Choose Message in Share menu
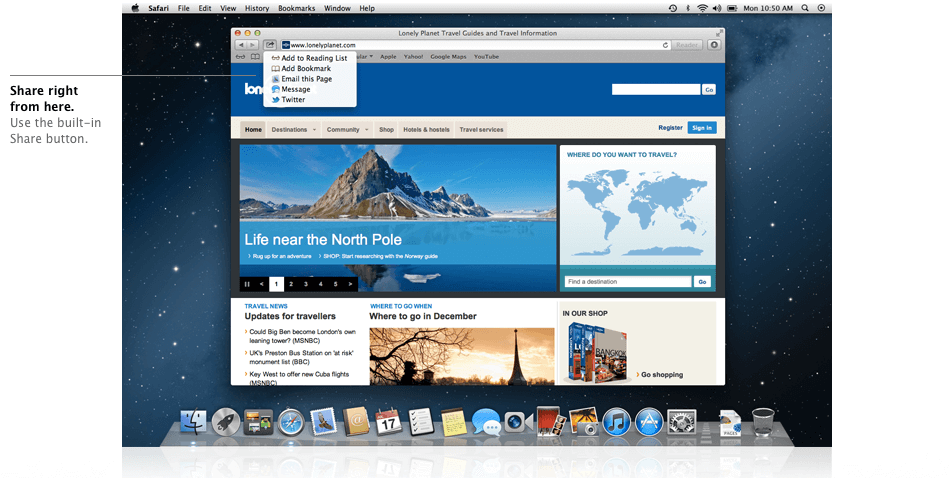 [310, 89]
